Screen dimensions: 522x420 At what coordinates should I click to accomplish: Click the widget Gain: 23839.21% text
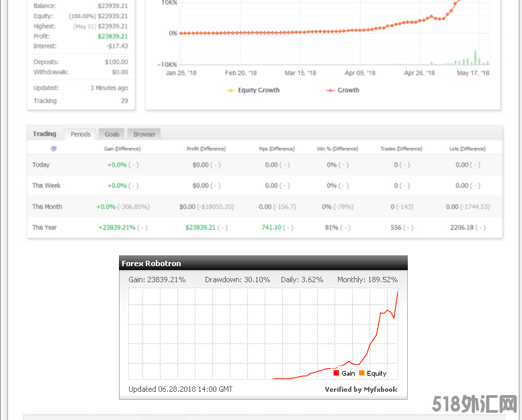point(157,280)
